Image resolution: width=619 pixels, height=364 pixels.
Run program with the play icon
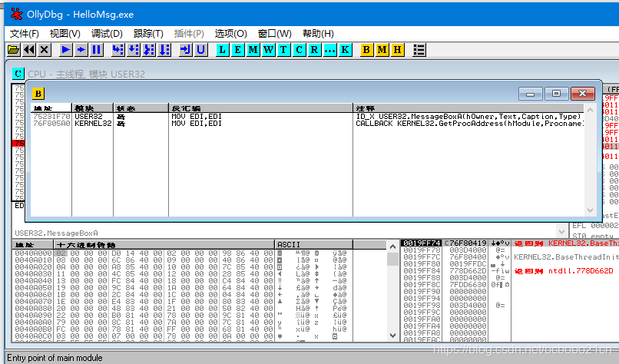pyautogui.click(x=65, y=50)
